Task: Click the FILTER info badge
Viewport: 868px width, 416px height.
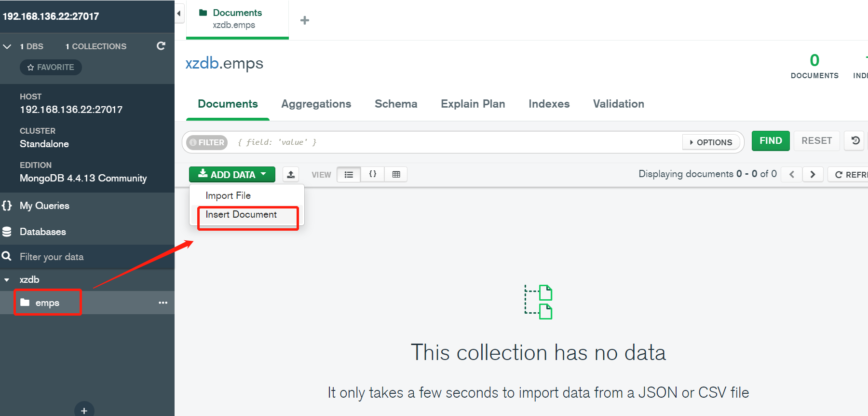Action: pyautogui.click(x=207, y=142)
